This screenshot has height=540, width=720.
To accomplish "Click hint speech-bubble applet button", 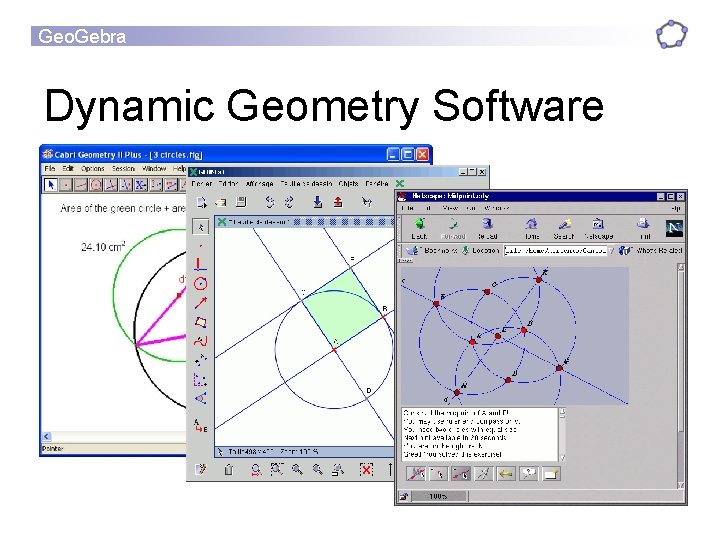I will (x=529, y=473).
